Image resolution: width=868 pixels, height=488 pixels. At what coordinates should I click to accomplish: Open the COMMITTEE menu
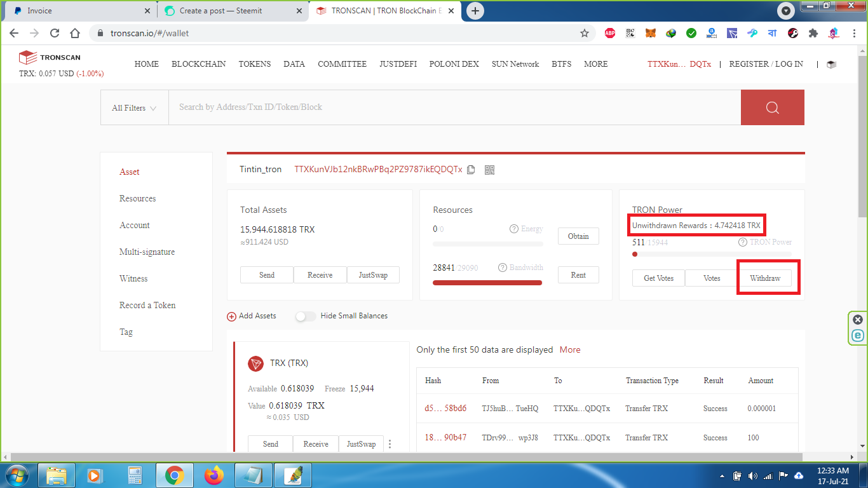pos(342,64)
